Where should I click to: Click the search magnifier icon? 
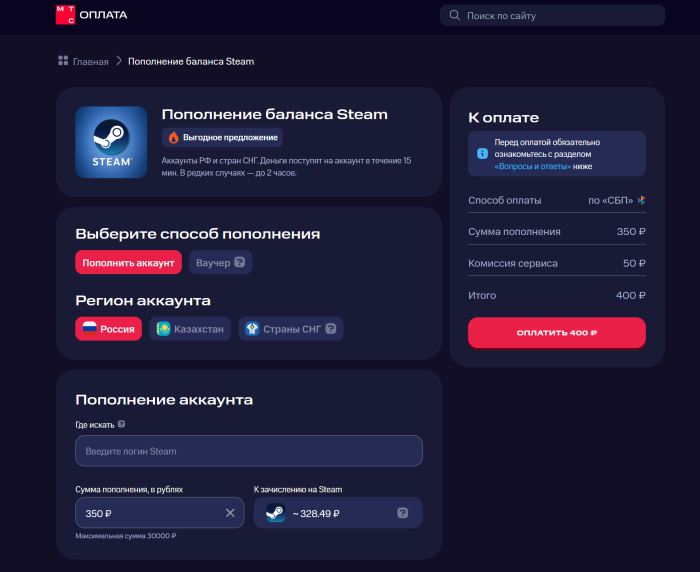[x=455, y=15]
